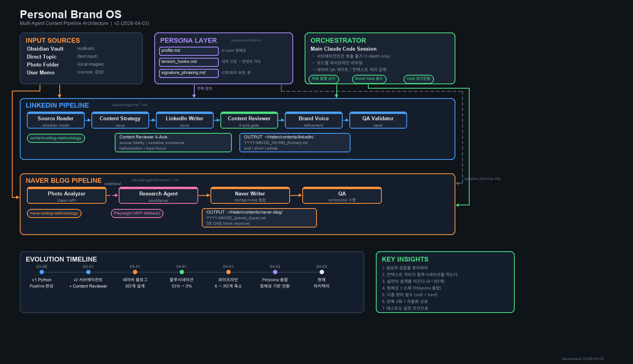
Task: Select the QA Validator save node
Action: (x=378, y=120)
